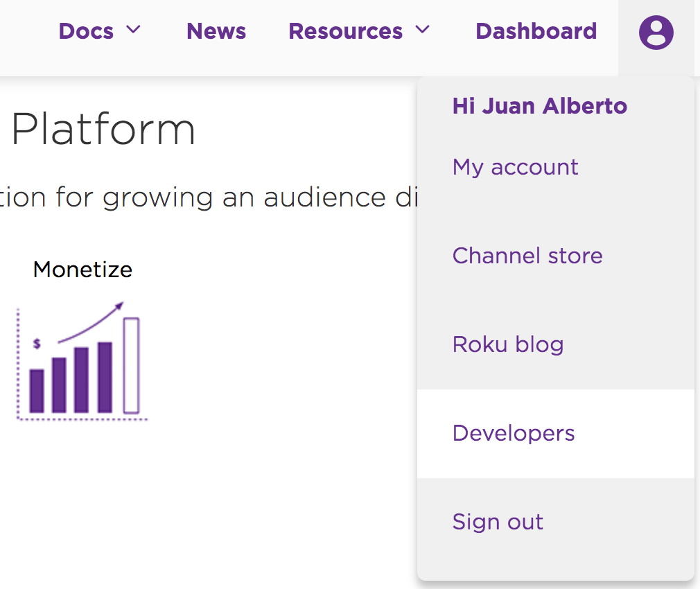Click the dollar sign on the chart
Screen dimensions: 700x589
pos(37,344)
